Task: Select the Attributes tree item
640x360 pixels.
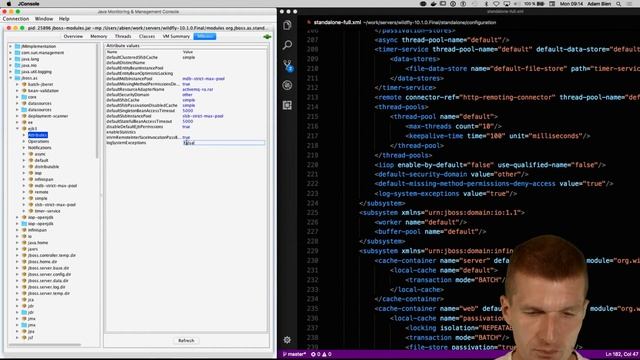Action: pos(38,135)
